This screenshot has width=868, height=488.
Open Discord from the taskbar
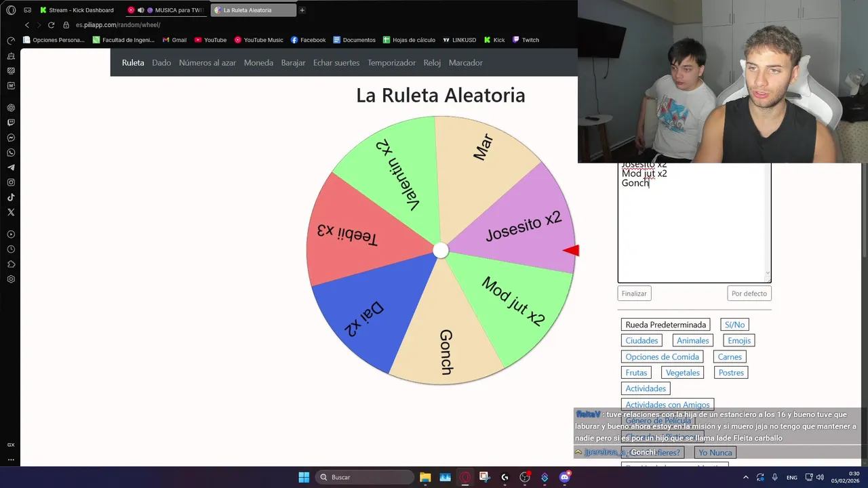pyautogui.click(x=565, y=477)
